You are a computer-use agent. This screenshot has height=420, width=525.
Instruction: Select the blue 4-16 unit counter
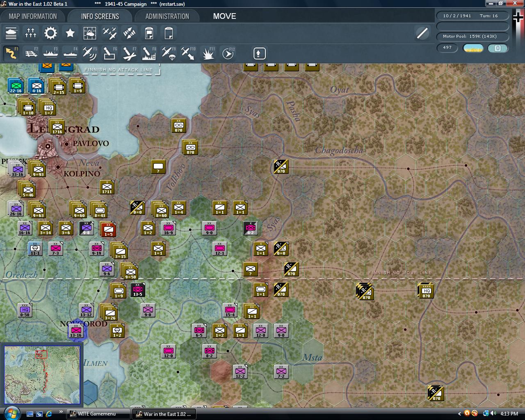pyautogui.click(x=37, y=86)
